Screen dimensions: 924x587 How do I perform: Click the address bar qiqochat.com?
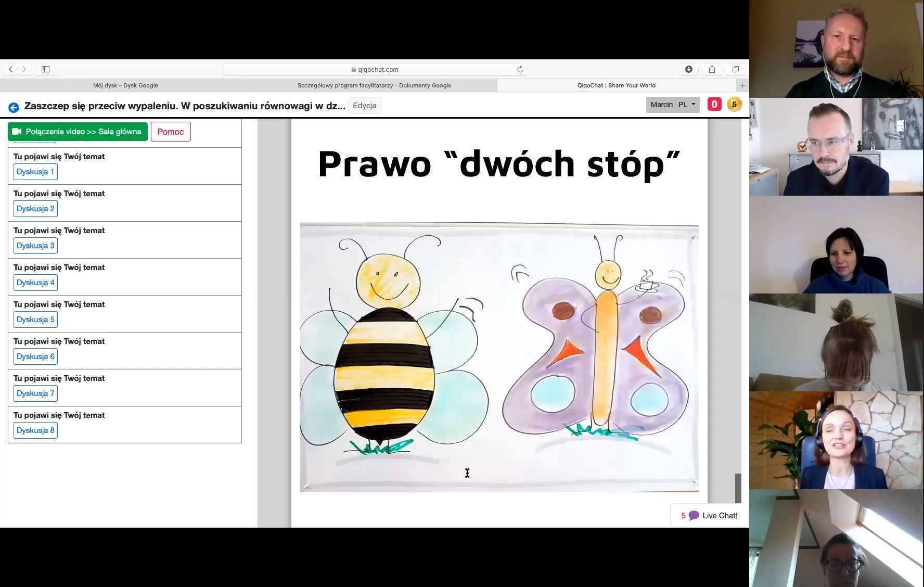(375, 69)
